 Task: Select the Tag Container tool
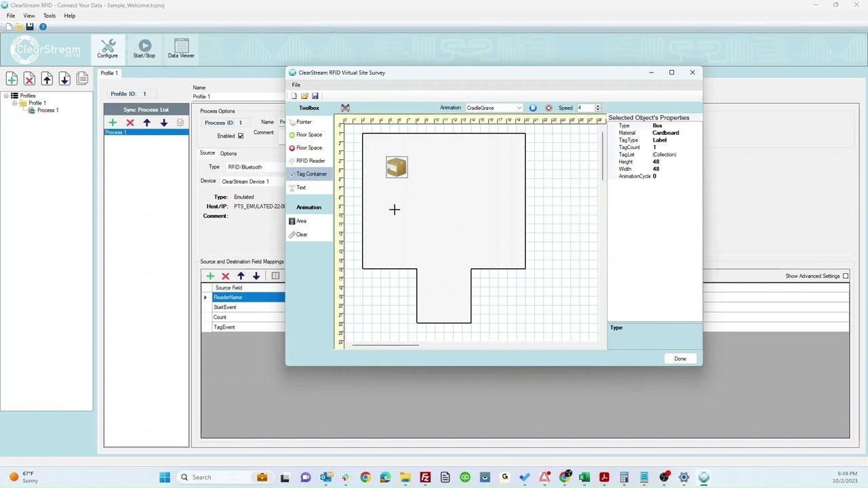[309, 174]
